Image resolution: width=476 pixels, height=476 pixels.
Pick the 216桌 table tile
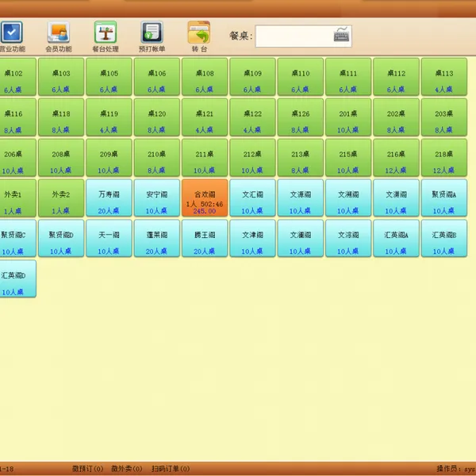(396, 158)
